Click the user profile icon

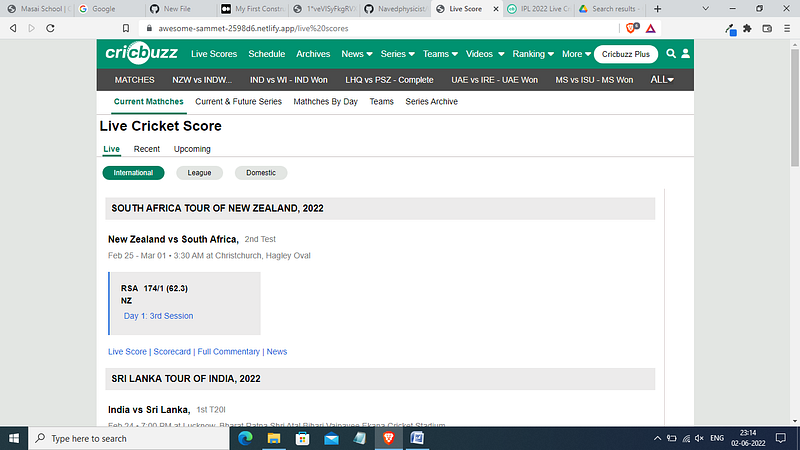click(685, 54)
